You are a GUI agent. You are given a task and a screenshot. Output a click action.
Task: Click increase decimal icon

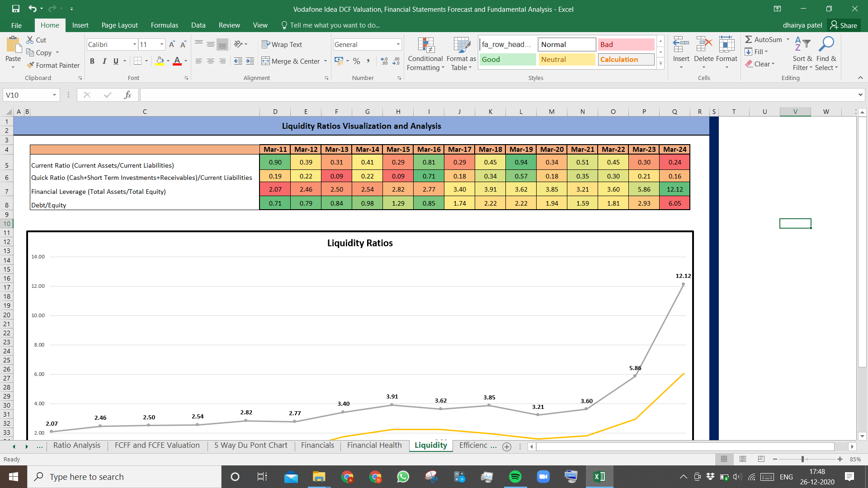[x=384, y=61]
